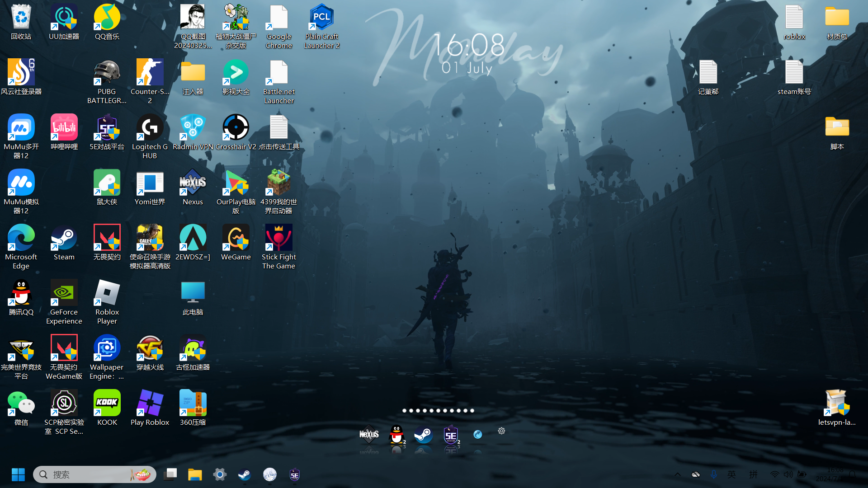Select the SCP秘密实验室 desktop shortcut

click(x=64, y=412)
